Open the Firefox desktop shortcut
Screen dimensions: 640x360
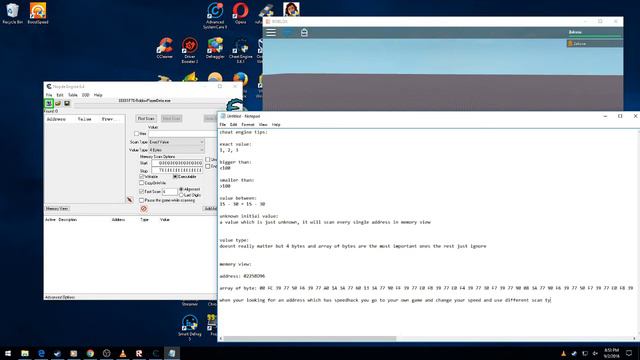(240, 80)
